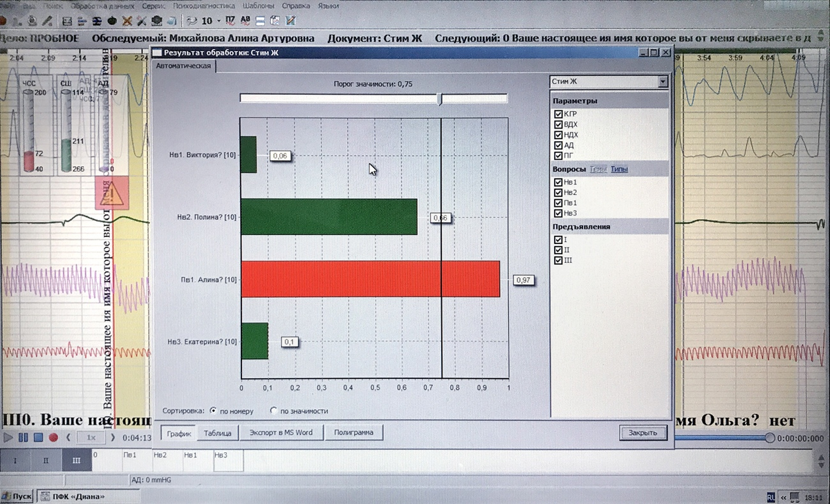Uncheck presentation II checkbox
This screenshot has height=504, width=830.
click(558, 250)
